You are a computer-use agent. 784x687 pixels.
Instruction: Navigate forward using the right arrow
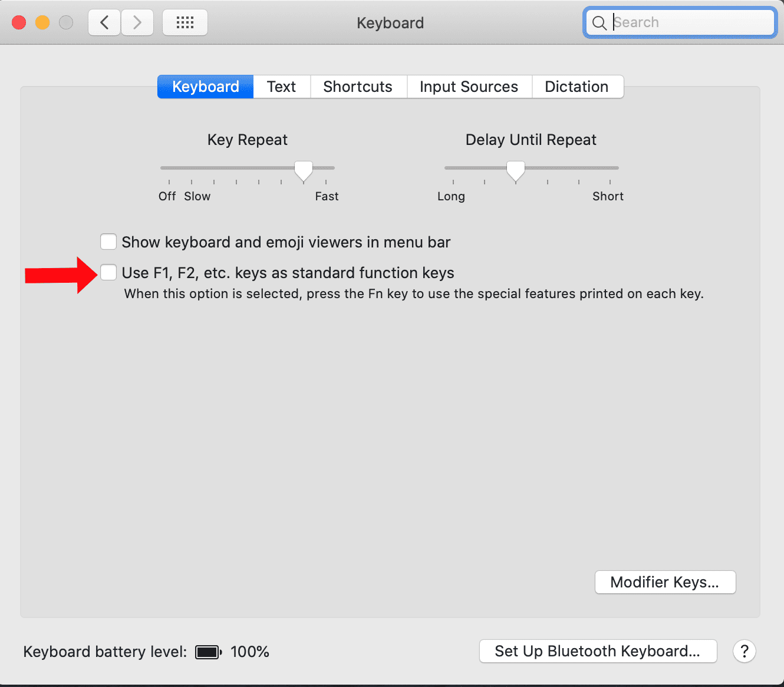[x=137, y=22]
